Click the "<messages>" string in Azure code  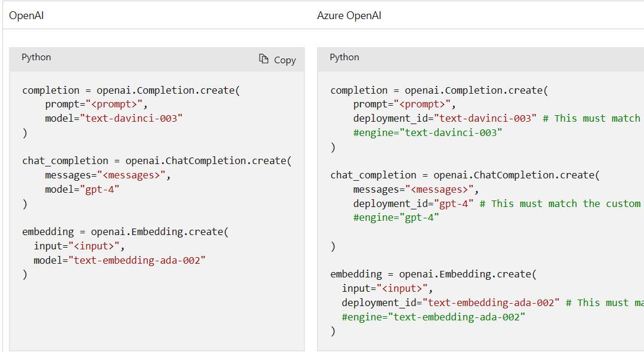point(439,189)
